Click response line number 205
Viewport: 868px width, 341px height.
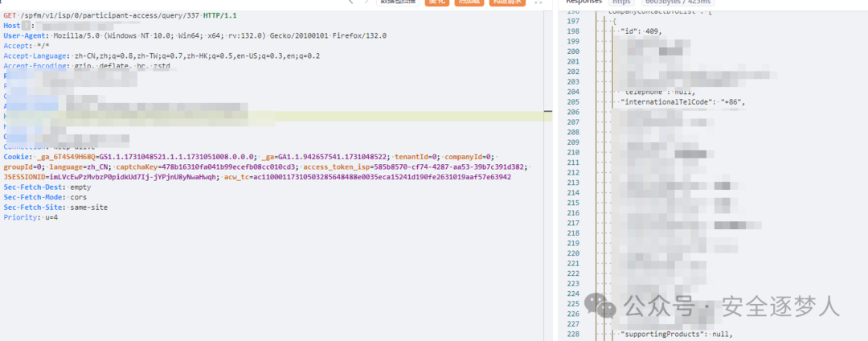pos(573,102)
